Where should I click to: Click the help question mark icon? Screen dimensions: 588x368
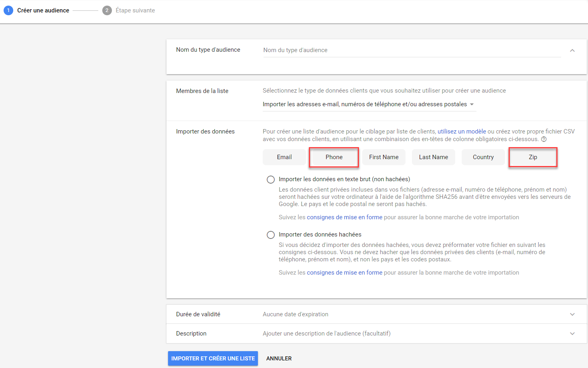[x=544, y=139]
